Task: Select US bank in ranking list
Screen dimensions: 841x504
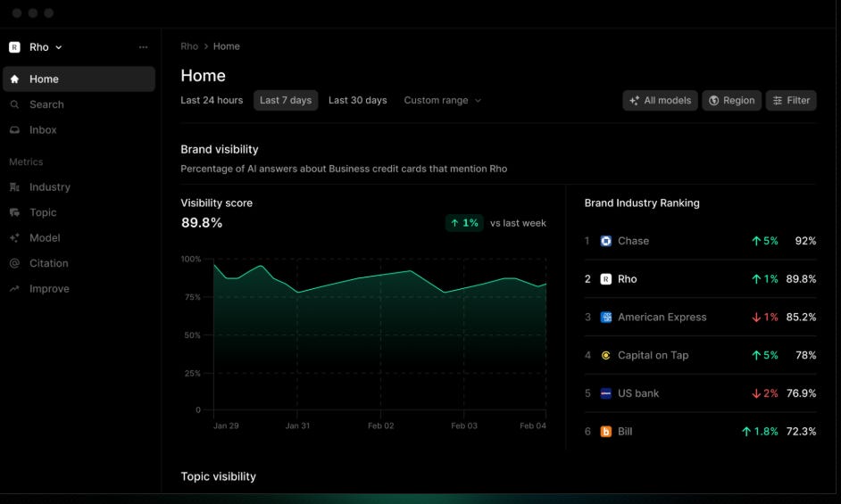Action: [x=701, y=393]
